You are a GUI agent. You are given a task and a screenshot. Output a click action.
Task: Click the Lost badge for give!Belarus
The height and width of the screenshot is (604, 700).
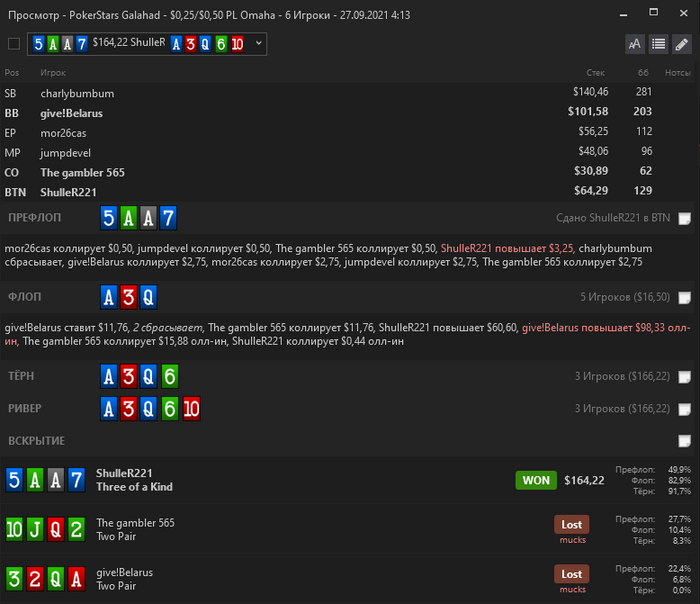tap(571, 574)
